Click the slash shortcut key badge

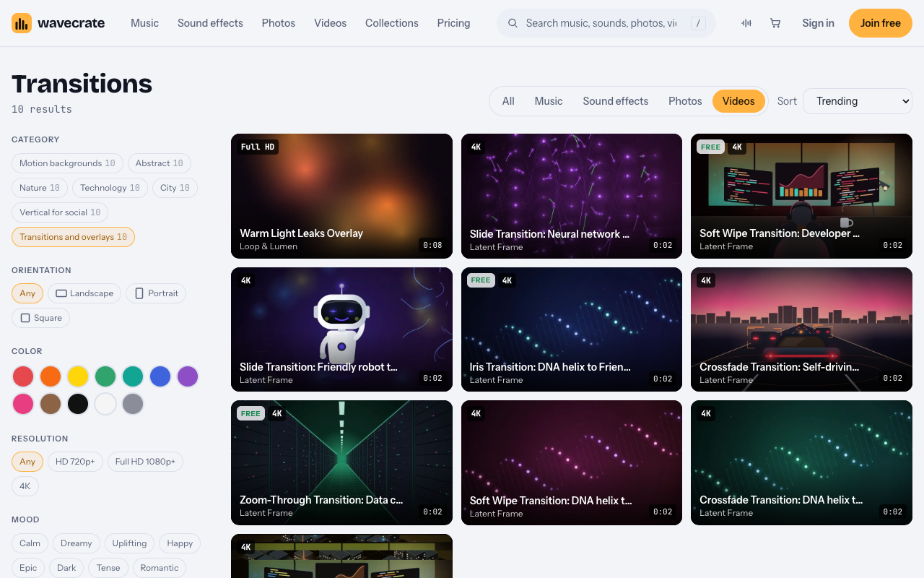click(698, 23)
